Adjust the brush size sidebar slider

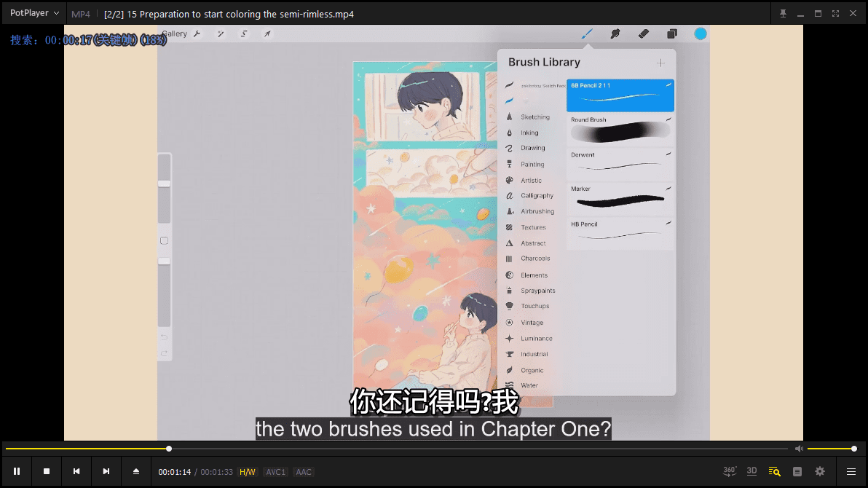click(x=165, y=189)
